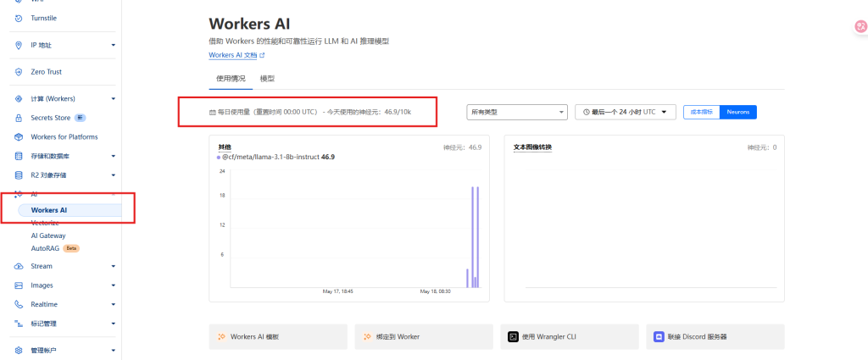The width and height of the screenshot is (868, 360).
Task: Click the Realtime phone icon
Action: point(19,304)
